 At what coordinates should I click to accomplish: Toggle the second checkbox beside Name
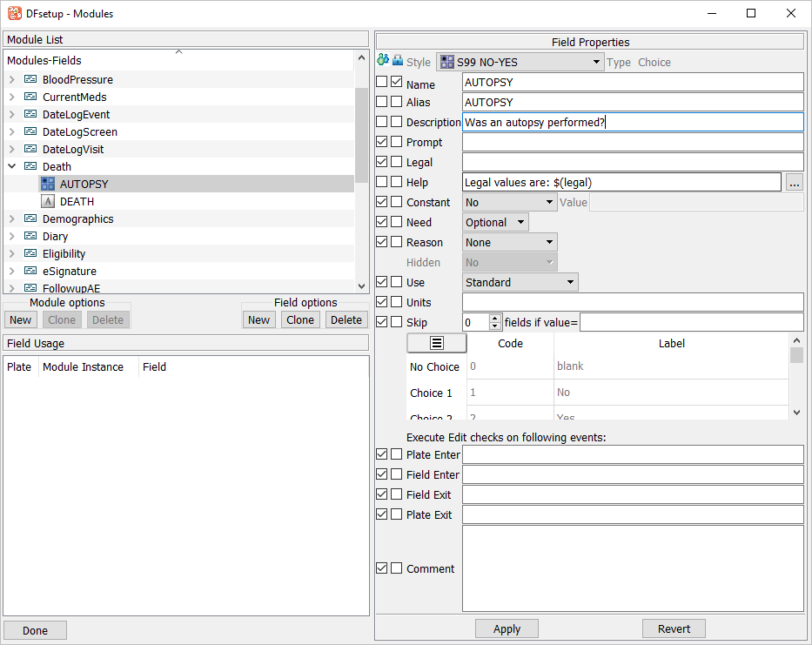[397, 82]
